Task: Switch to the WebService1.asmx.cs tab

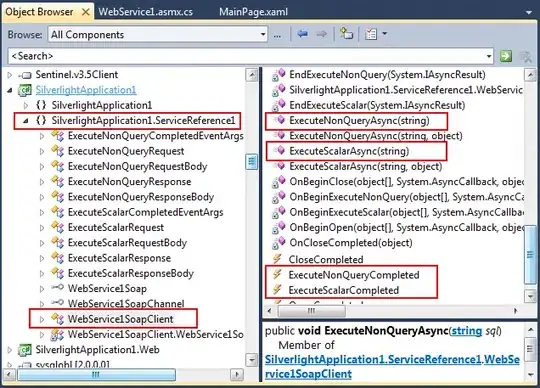Action: 146,12
